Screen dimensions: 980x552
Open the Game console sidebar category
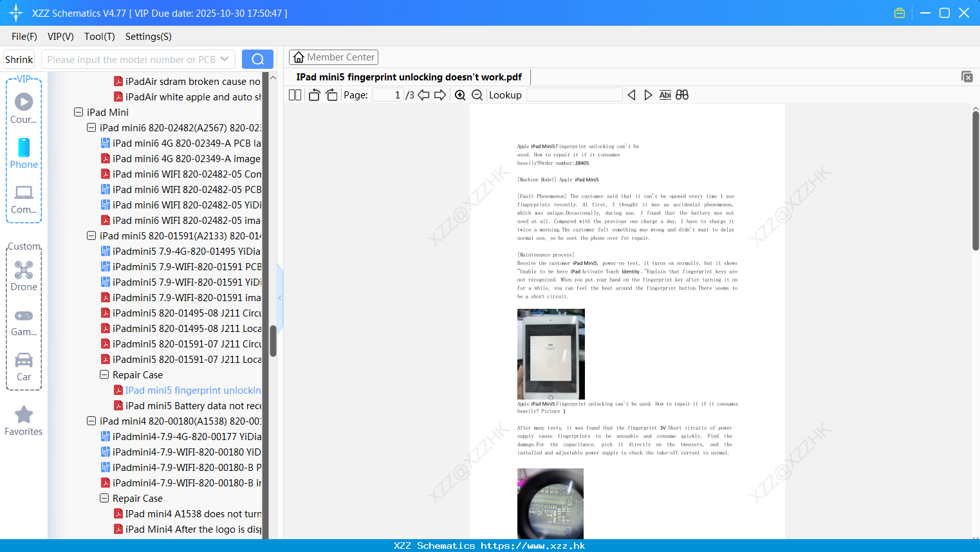coord(24,322)
